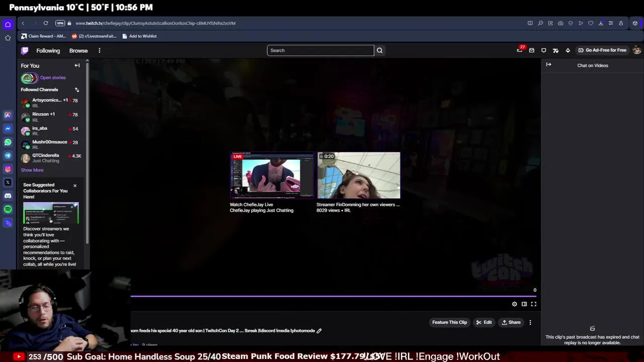The width and height of the screenshot is (644, 362).
Task: Click the Edit clip button
Action: click(484, 322)
